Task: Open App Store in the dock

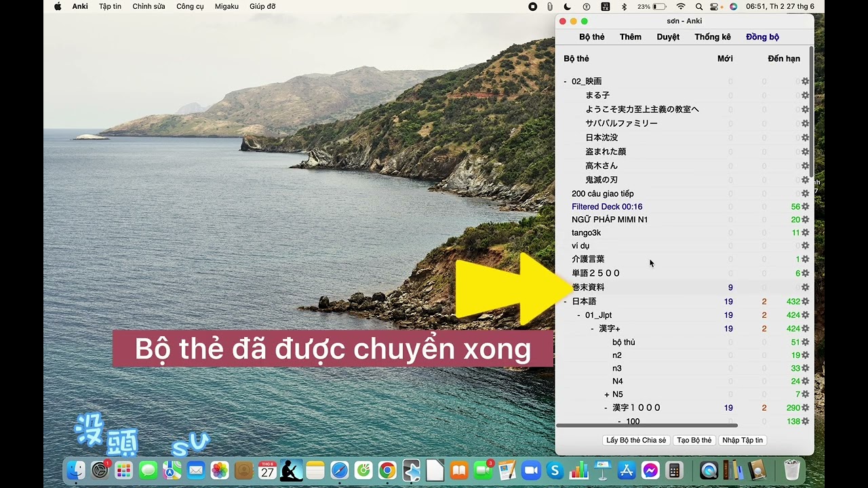Action: pyautogui.click(x=626, y=470)
